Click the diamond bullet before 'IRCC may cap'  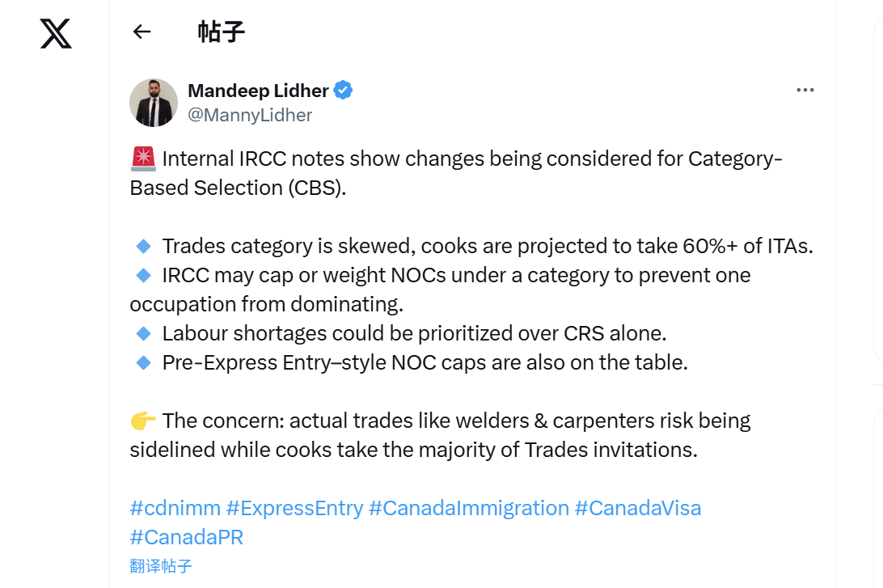point(144,275)
